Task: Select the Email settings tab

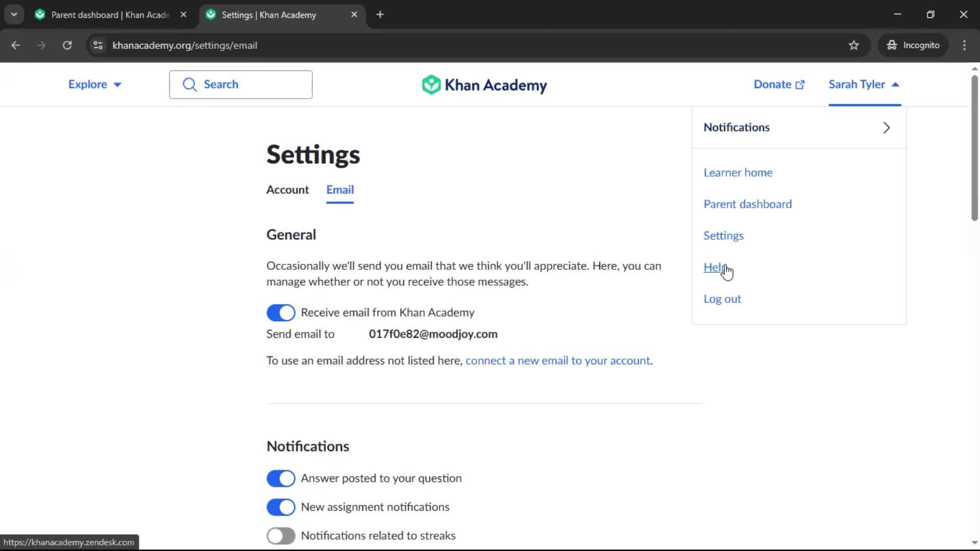Action: tap(340, 190)
